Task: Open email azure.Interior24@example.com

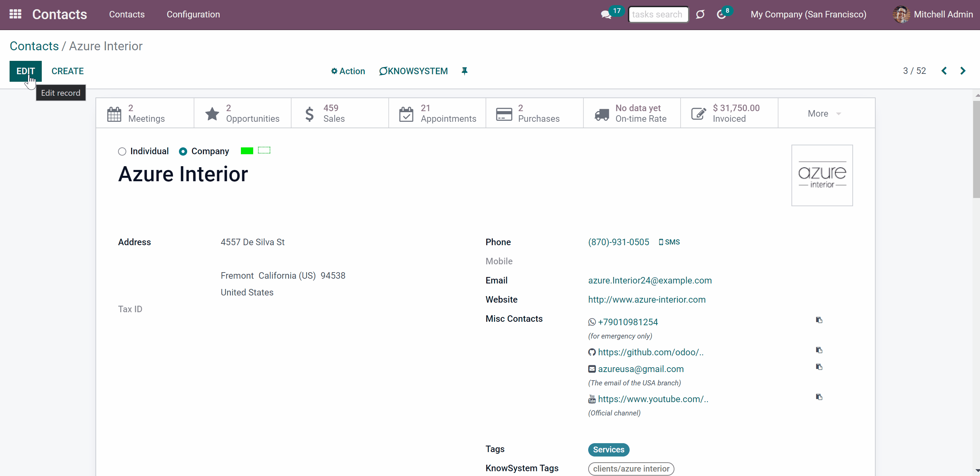Action: 650,281
